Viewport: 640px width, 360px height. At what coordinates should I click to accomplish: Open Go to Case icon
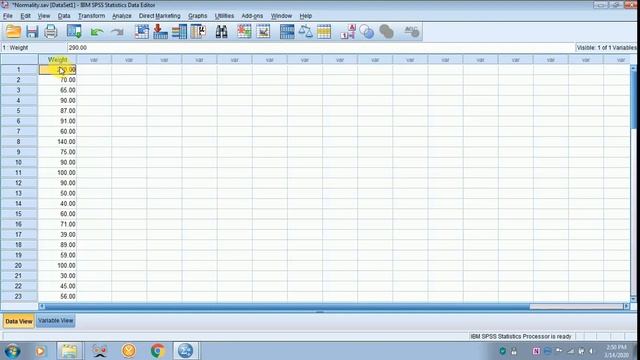(142, 32)
